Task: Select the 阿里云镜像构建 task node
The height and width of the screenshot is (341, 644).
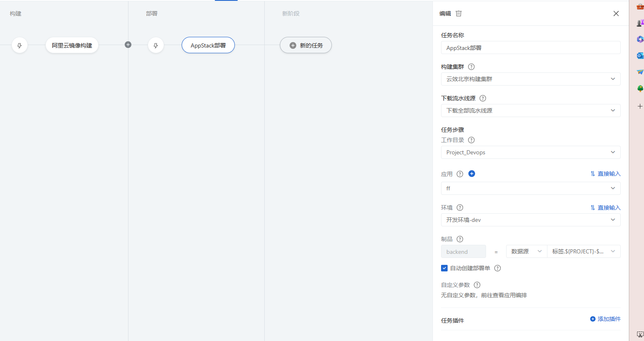Action: coord(72,45)
